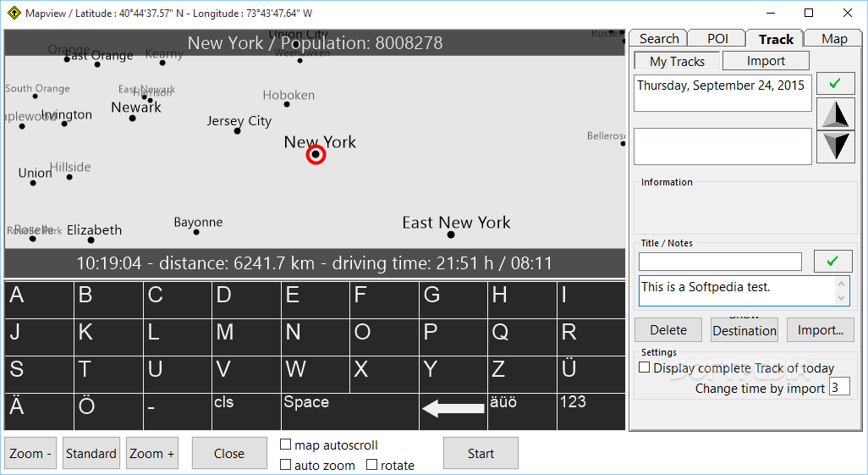Click the Mapview app icon in title bar

(x=14, y=13)
